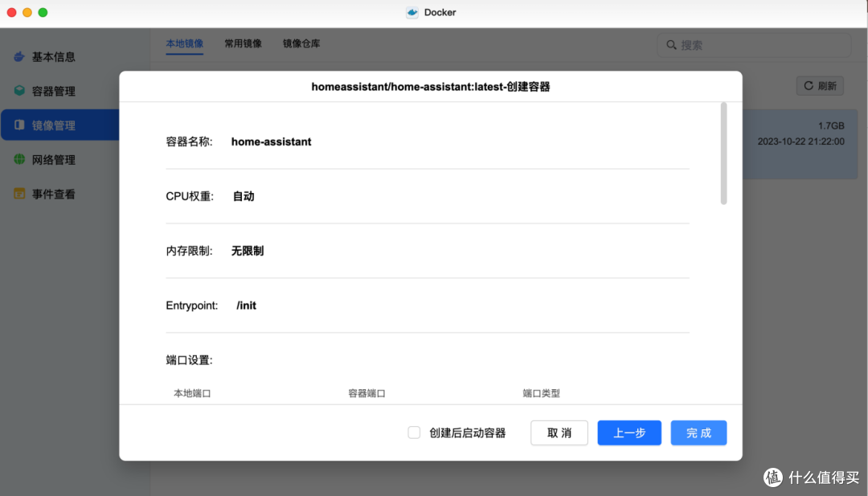Maximize the window with the green button

[x=43, y=12]
